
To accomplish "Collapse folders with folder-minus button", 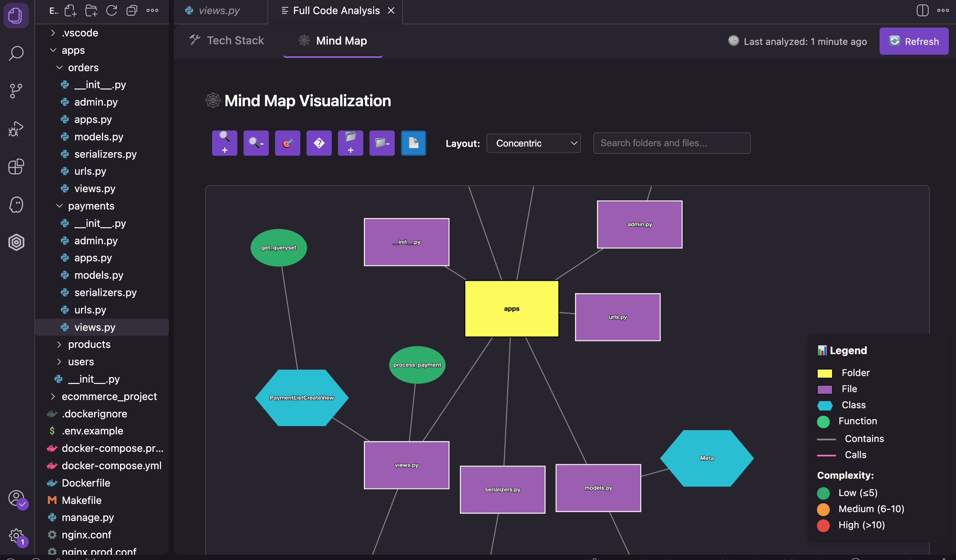I will [382, 143].
